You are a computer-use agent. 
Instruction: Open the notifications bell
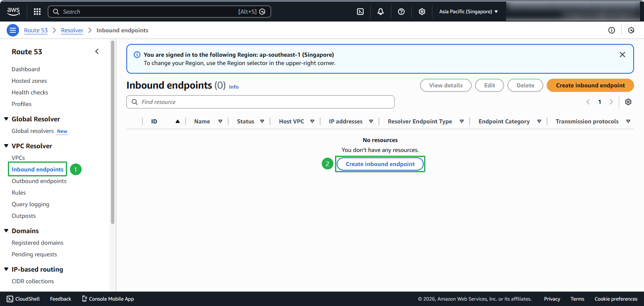click(x=381, y=12)
